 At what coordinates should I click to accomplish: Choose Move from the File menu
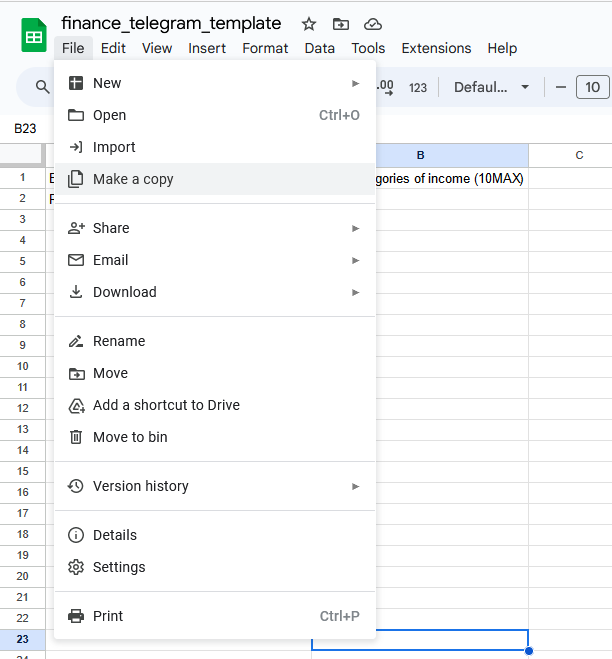click(x=215, y=373)
